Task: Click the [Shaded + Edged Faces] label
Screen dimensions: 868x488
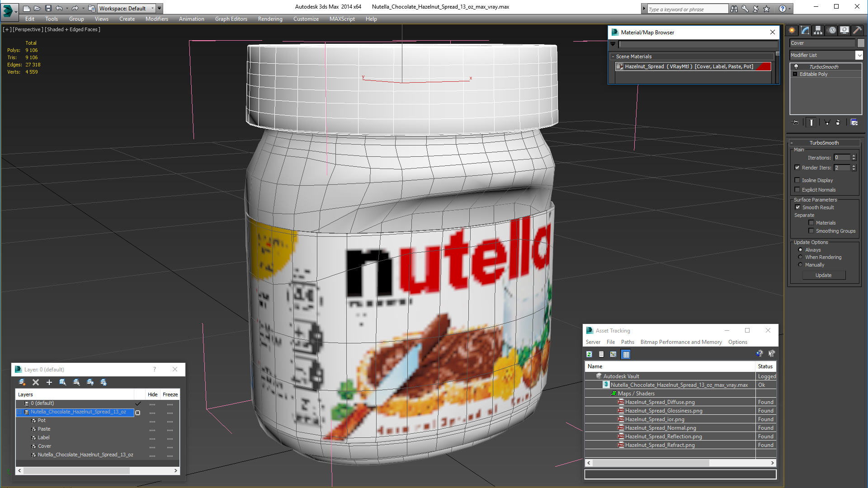Action: click(x=73, y=29)
